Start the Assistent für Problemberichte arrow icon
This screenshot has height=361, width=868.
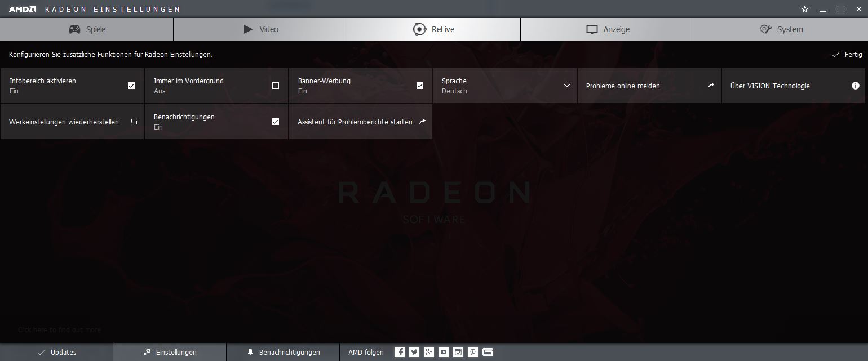(x=423, y=122)
